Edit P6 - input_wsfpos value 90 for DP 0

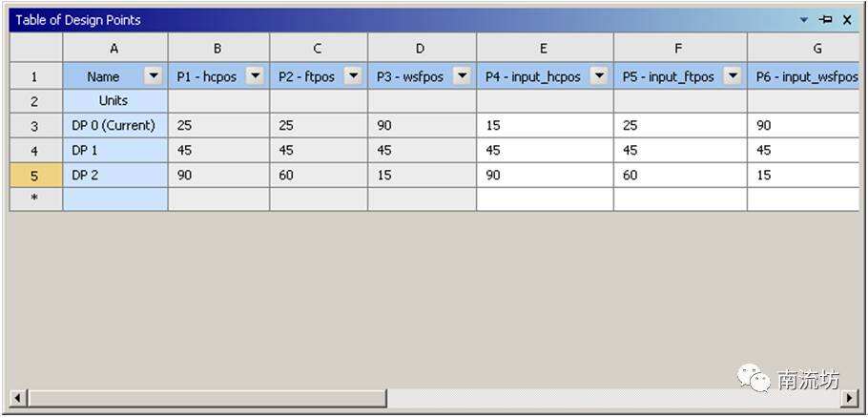[803, 126]
